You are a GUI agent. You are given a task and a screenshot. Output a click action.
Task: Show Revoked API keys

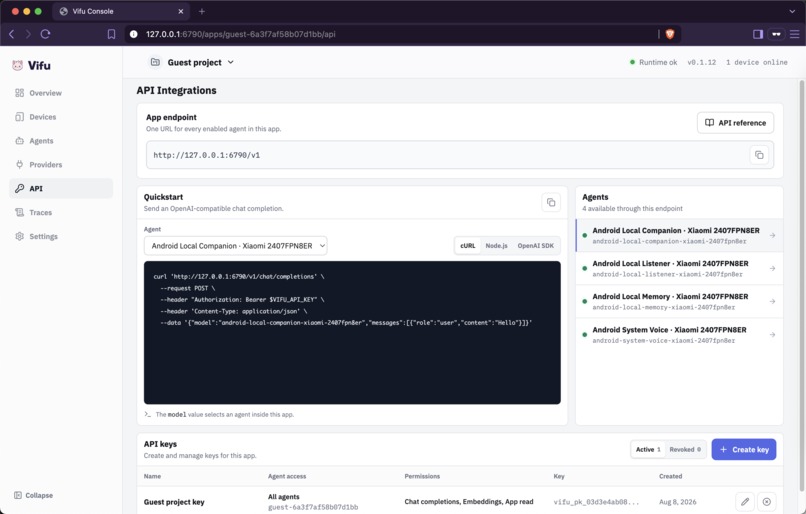685,449
